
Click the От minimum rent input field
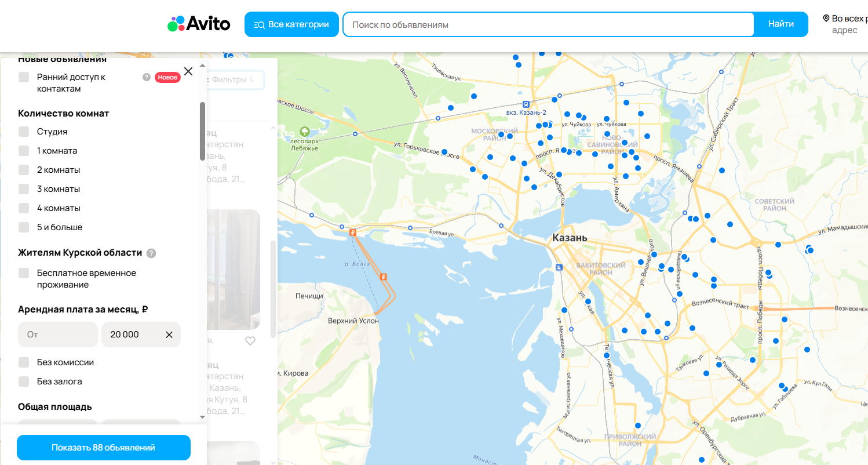[58, 335]
